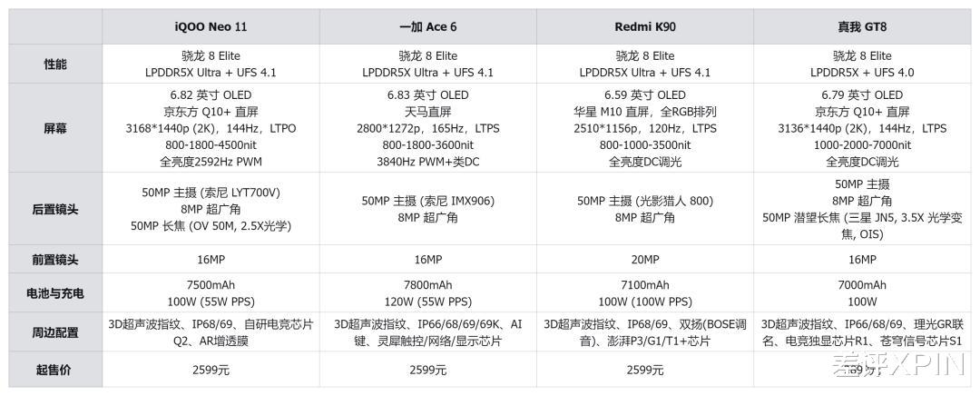Select the 7800mAh 120W battery cell
This screenshot has width=980, height=396.
point(427,292)
